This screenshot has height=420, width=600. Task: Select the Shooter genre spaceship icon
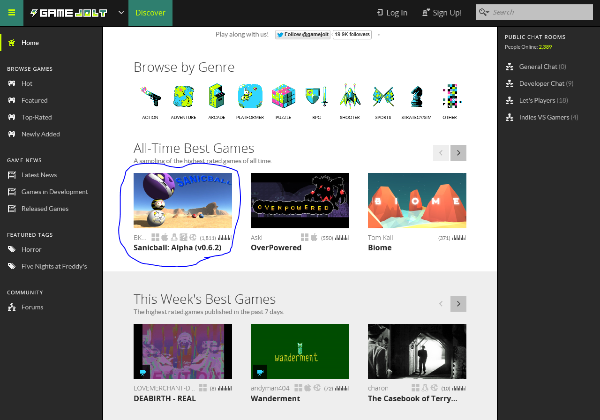coord(350,96)
